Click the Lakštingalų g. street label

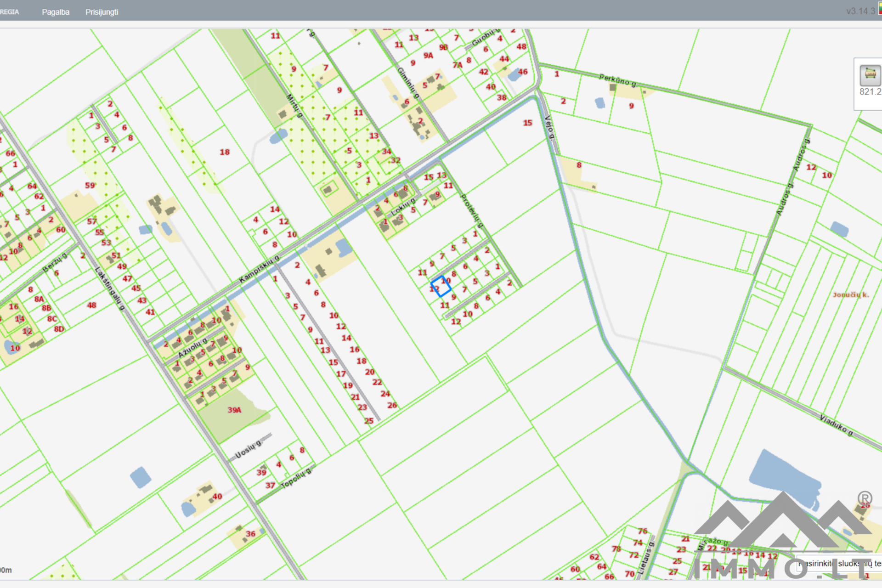tap(110, 288)
